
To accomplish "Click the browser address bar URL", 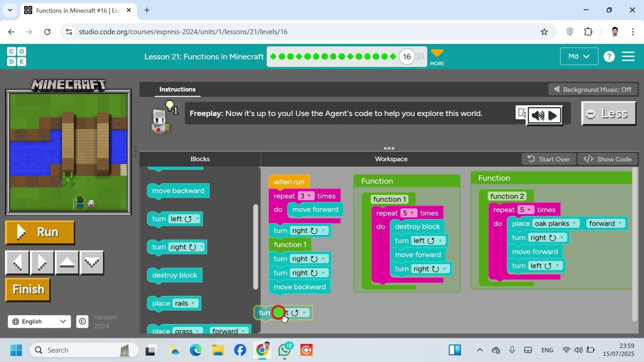I will click(x=183, y=32).
